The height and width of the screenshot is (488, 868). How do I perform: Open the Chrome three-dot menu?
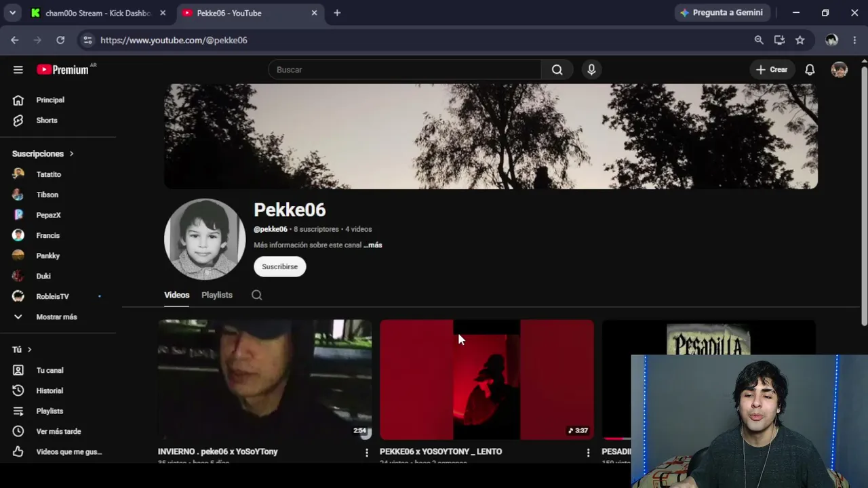pyautogui.click(x=854, y=40)
